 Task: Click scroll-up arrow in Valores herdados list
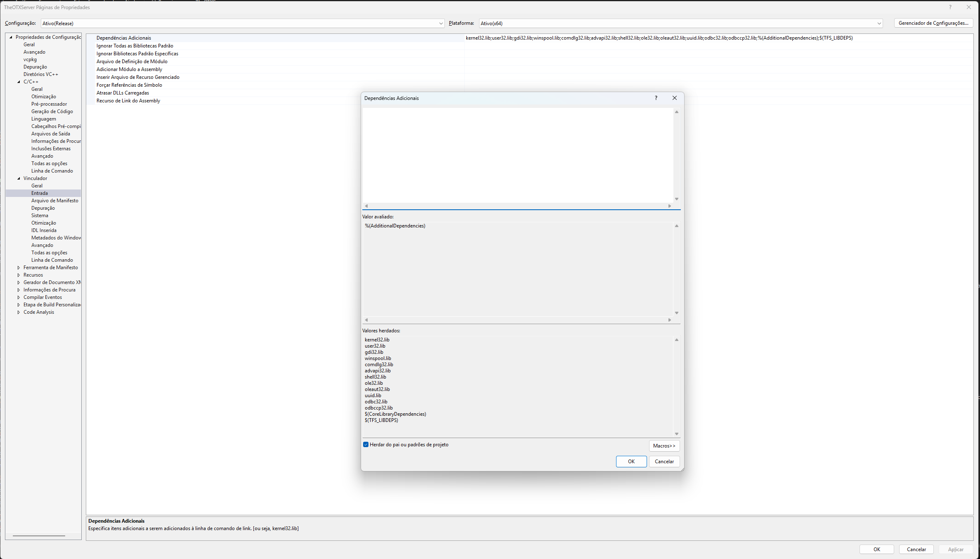(x=677, y=340)
